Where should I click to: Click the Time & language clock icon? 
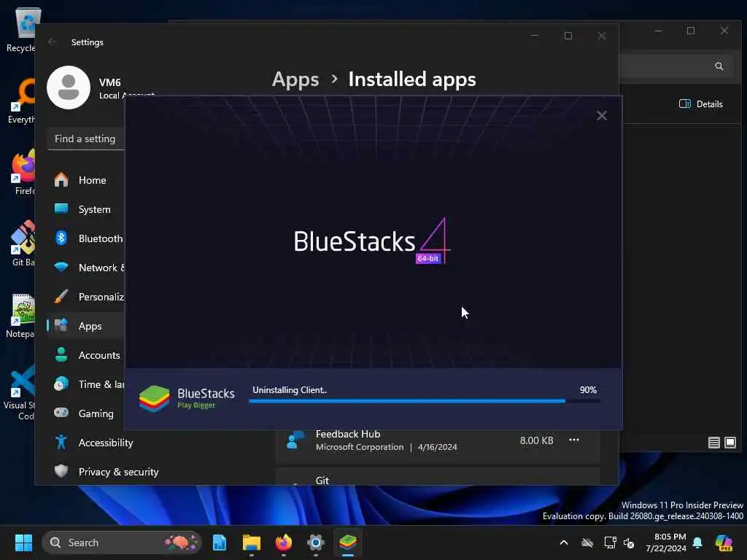61,384
